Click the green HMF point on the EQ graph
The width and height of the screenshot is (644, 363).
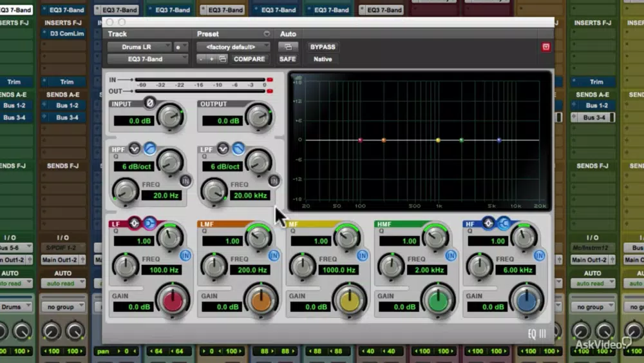tap(462, 140)
